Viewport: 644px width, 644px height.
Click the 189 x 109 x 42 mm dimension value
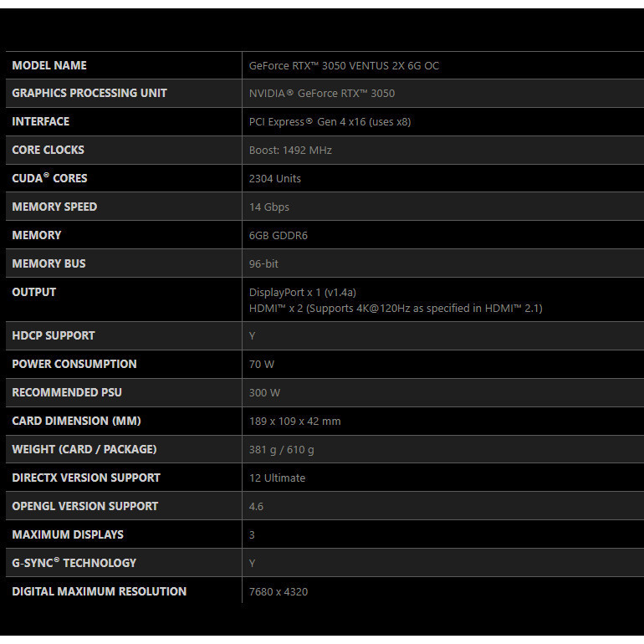[295, 421]
